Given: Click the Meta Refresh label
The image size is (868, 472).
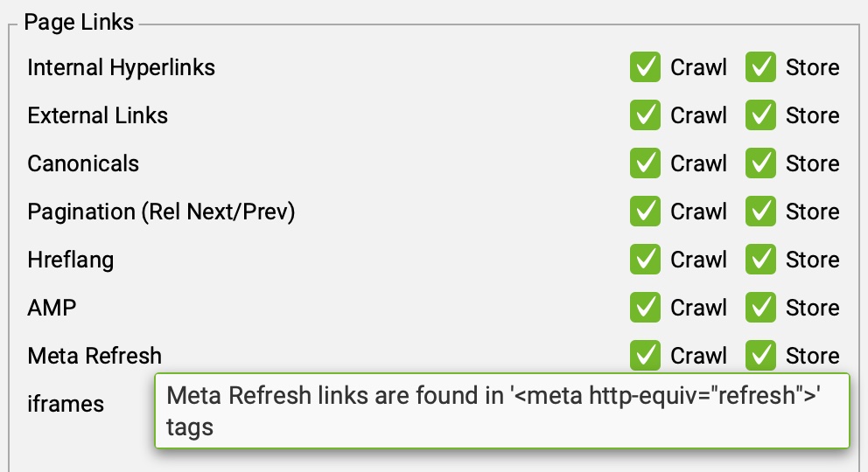Looking at the screenshot, I should [x=94, y=356].
